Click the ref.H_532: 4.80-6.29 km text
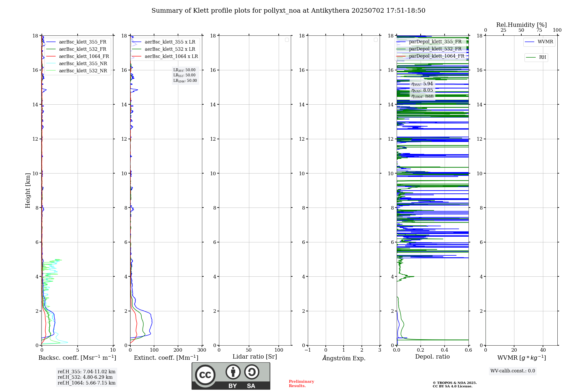Image resolution: width=577 pixels, height=392 pixels. [85, 377]
